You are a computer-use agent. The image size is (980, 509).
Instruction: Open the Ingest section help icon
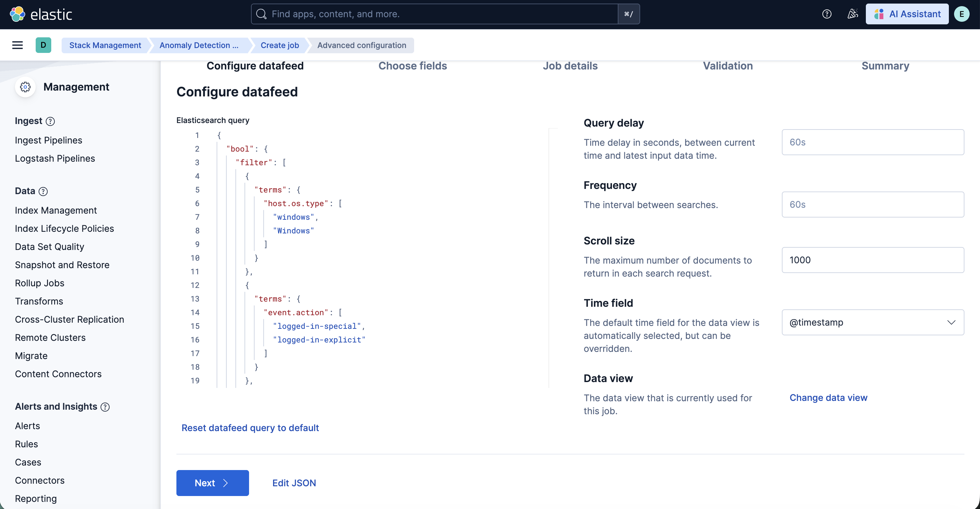click(50, 121)
